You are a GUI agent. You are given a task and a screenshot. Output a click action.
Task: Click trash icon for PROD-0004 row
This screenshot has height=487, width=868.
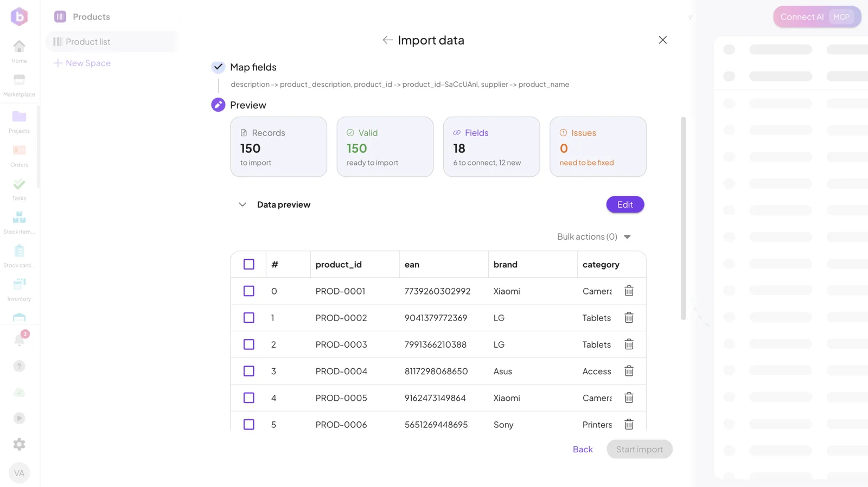click(x=629, y=371)
